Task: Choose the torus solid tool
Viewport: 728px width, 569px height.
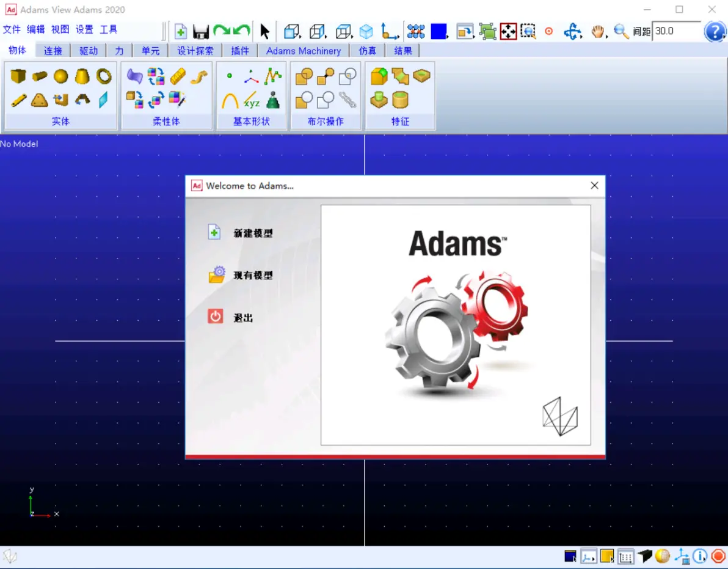Action: tap(104, 76)
